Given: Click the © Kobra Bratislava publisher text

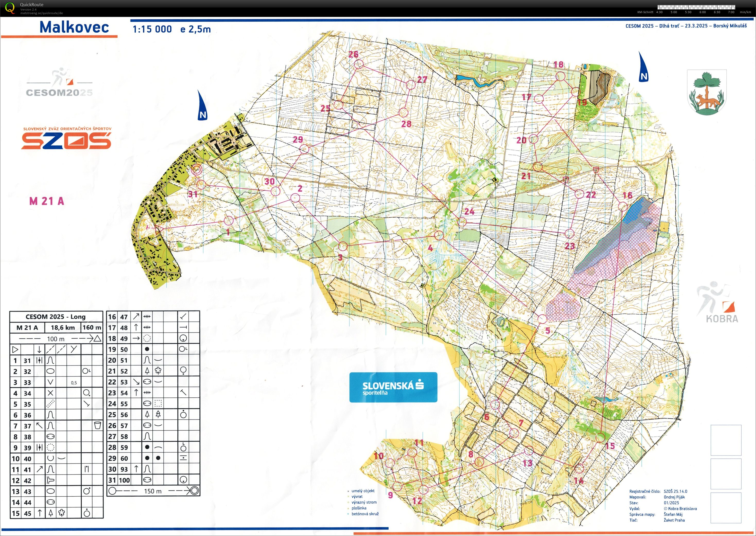Looking at the screenshot, I should point(680,508).
